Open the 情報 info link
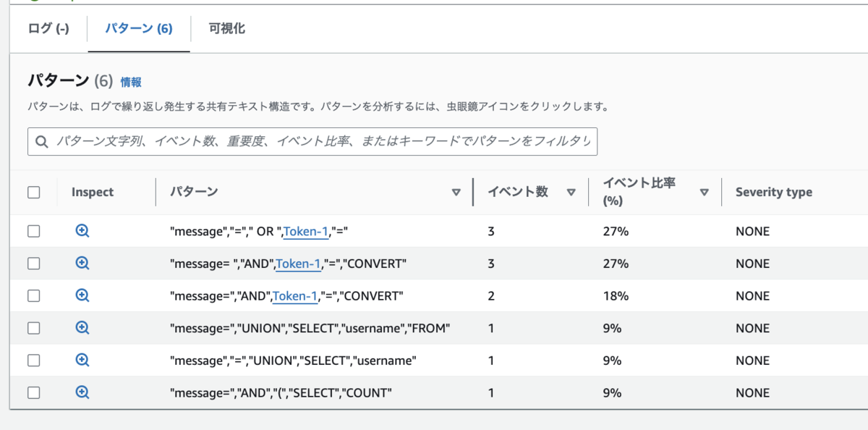The height and width of the screenshot is (430, 868). pyautogui.click(x=131, y=82)
